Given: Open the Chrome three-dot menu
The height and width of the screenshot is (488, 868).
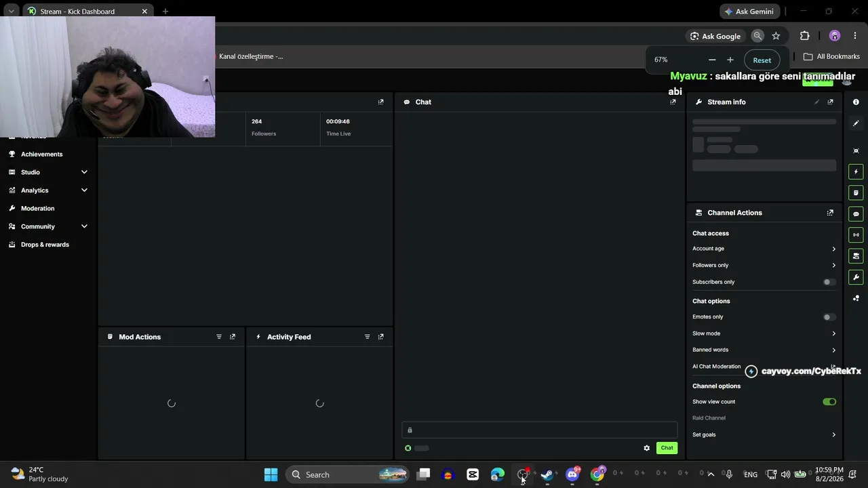Looking at the screenshot, I should tap(855, 36).
